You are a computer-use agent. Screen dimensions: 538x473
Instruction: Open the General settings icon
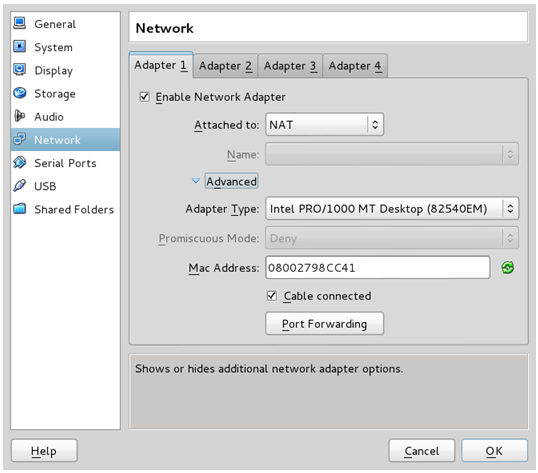coord(20,23)
